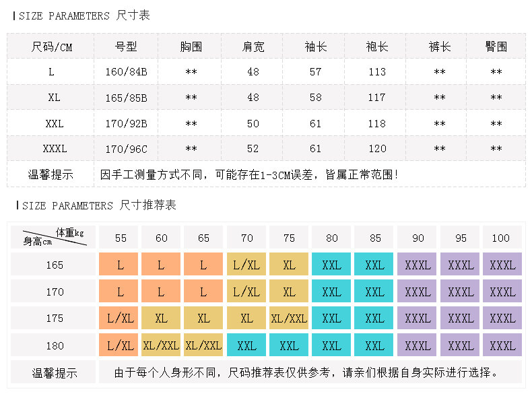Click sleeve length value 57

pyautogui.click(x=316, y=72)
